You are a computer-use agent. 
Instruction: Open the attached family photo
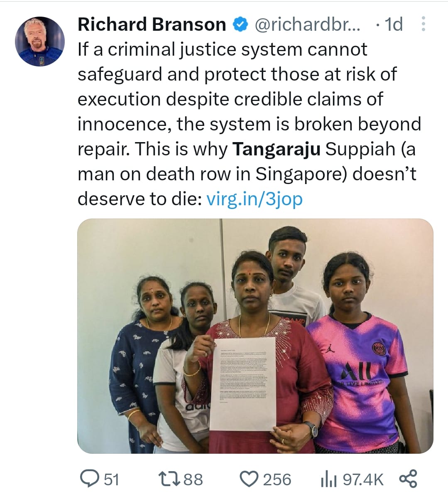tap(255, 336)
